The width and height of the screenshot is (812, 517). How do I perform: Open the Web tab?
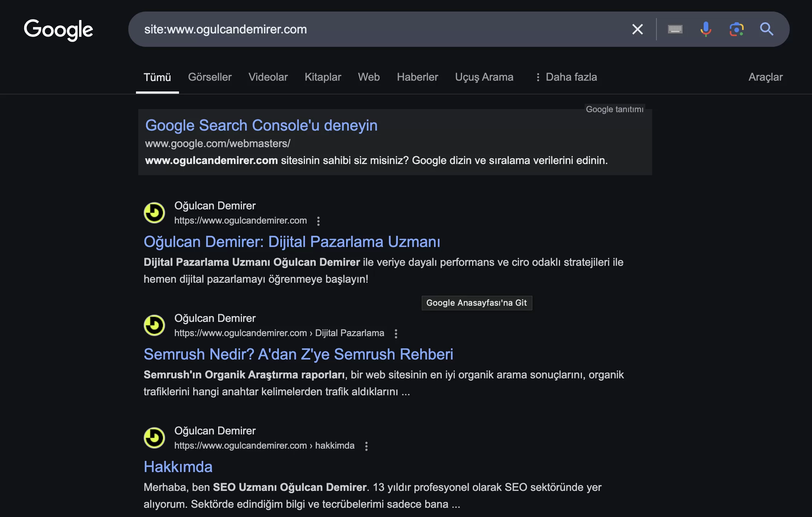[x=369, y=77]
